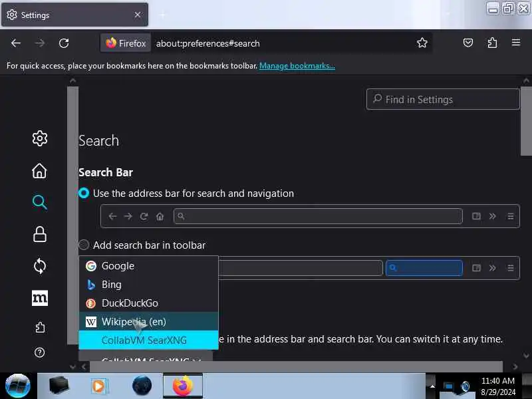Click the forward navigation arrow
Screen dimensions: 532x399
pos(40,43)
